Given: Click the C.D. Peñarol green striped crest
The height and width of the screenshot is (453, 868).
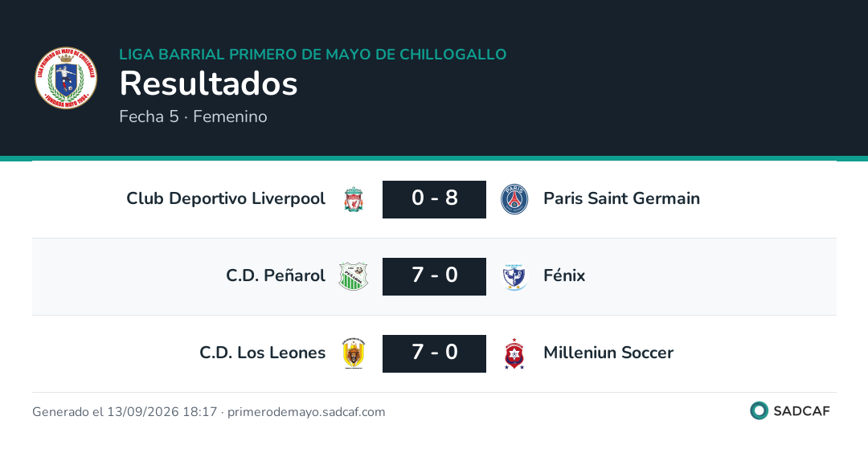Looking at the screenshot, I should (353, 276).
